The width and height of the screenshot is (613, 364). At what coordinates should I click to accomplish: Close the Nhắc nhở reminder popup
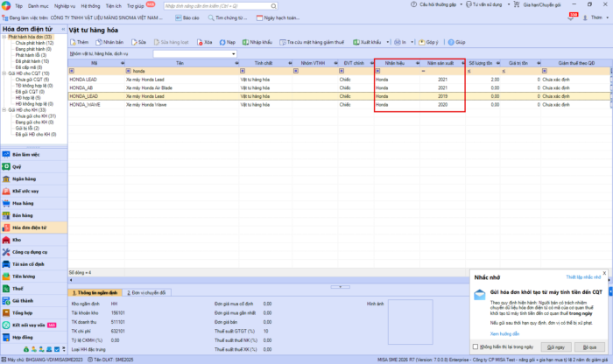[x=604, y=273]
